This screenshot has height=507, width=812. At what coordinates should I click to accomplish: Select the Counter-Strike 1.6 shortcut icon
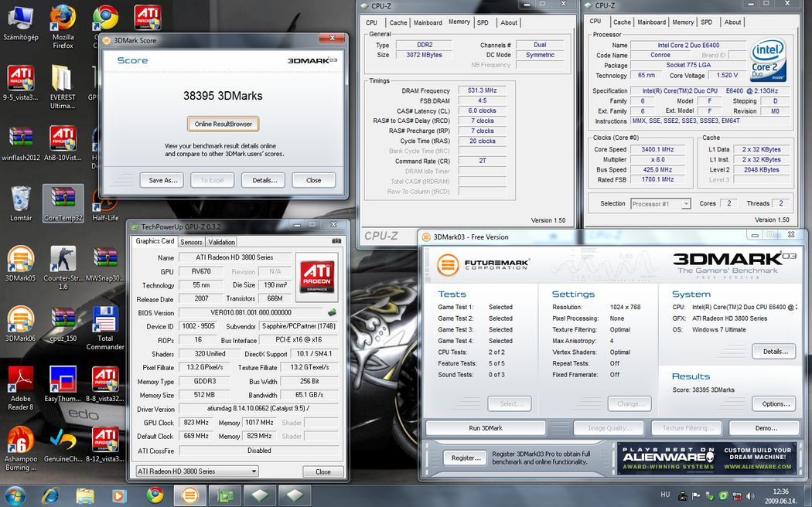63,268
